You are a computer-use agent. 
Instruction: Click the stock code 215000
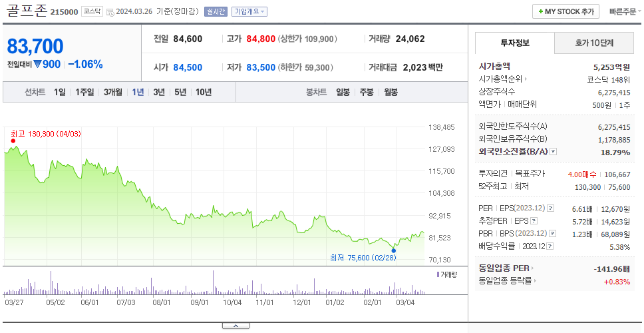coord(64,12)
